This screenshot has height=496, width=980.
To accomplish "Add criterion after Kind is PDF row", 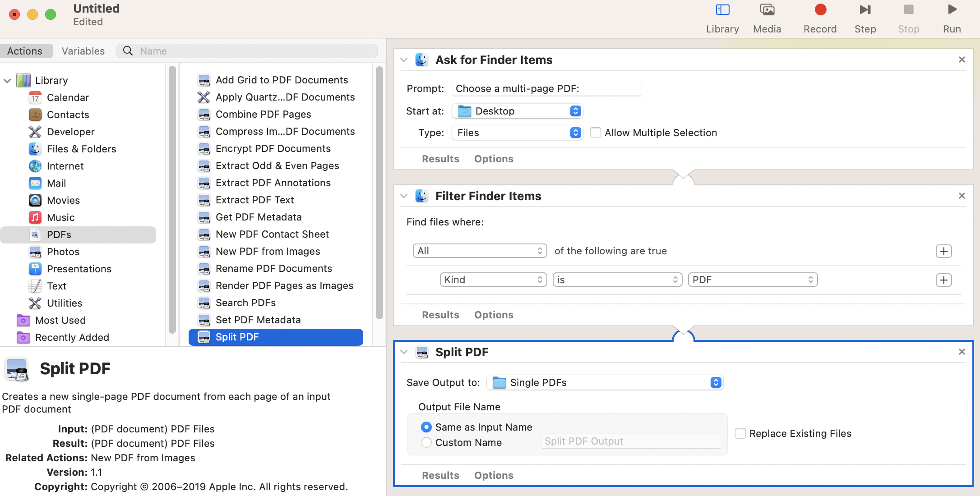I will click(x=943, y=280).
